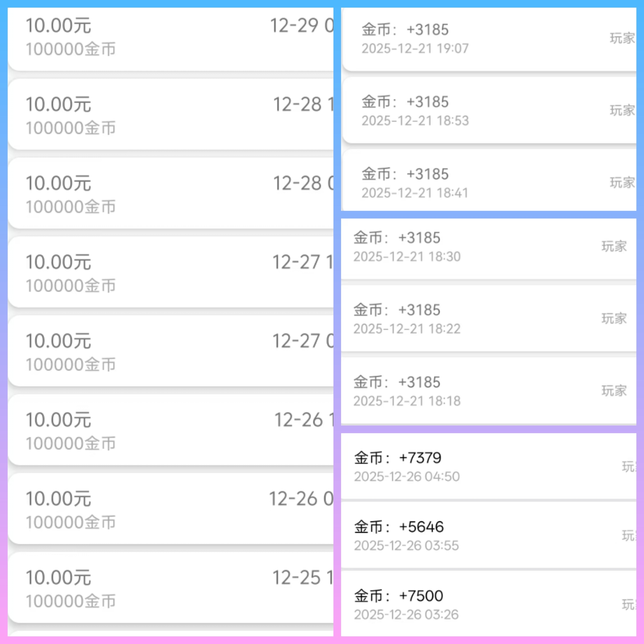The image size is (644, 644).
Task: Tap the 玩家 label on the 19:07 record
Action: tap(622, 38)
